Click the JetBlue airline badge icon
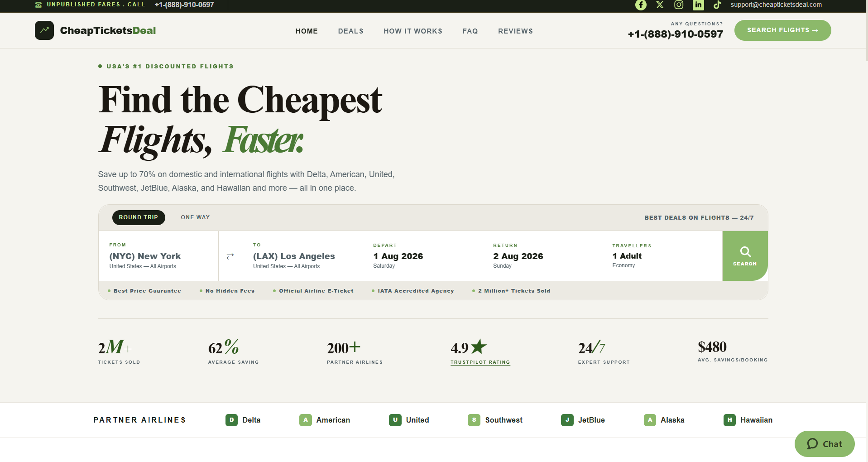The width and height of the screenshot is (868, 462). tap(567, 420)
